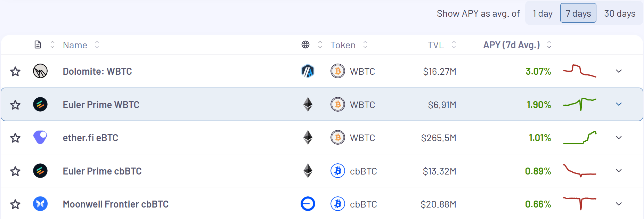
Task: Click the globe network icon in the header
Action: point(305,45)
